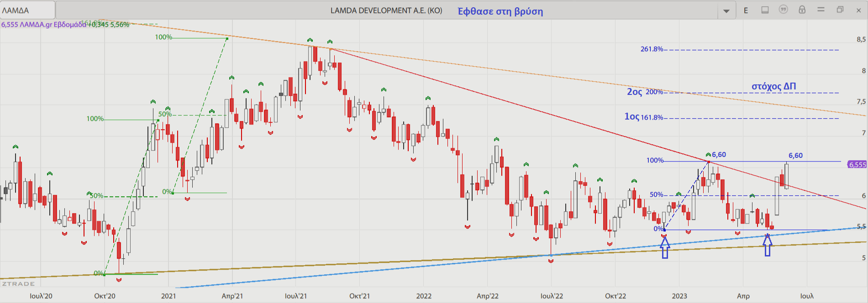
Task: Close the chart window
Action: (x=858, y=10)
